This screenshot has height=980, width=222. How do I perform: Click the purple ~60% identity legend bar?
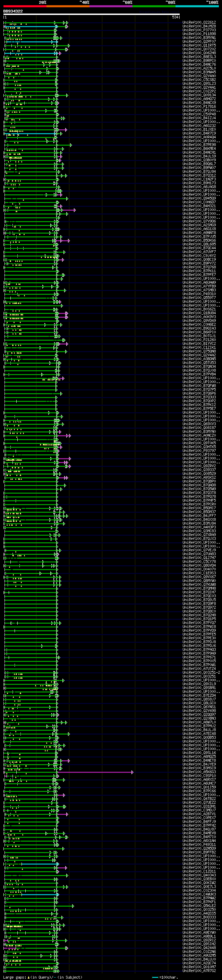coord(111,6)
